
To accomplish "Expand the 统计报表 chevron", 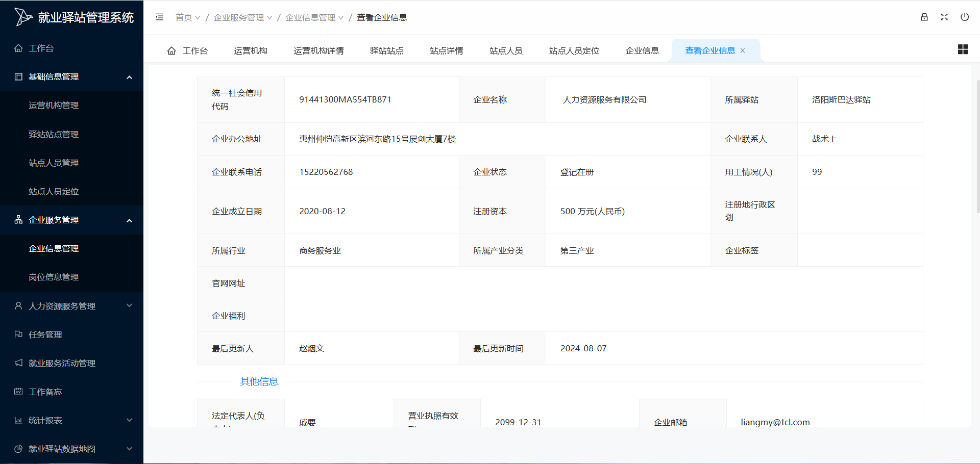I will click(x=129, y=420).
